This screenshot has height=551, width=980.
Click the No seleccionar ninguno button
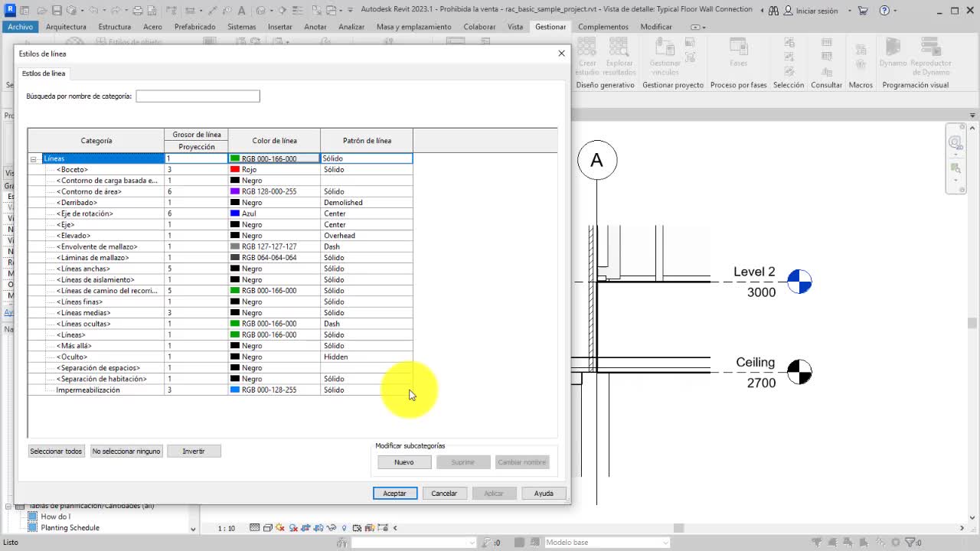tap(126, 452)
